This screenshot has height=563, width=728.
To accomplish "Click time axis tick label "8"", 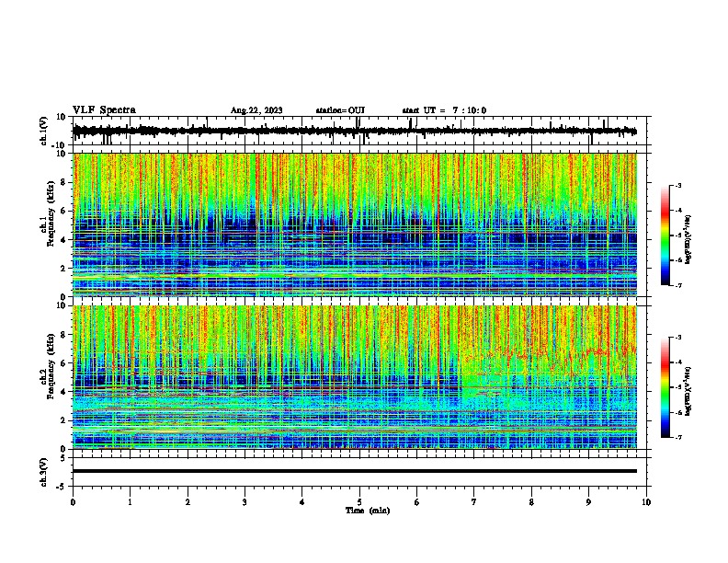I will 531,502.
